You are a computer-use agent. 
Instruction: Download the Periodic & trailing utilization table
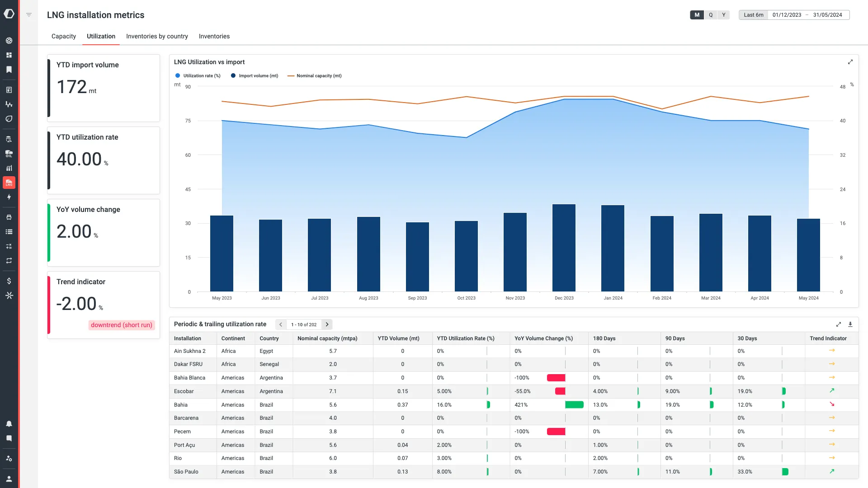coord(850,324)
